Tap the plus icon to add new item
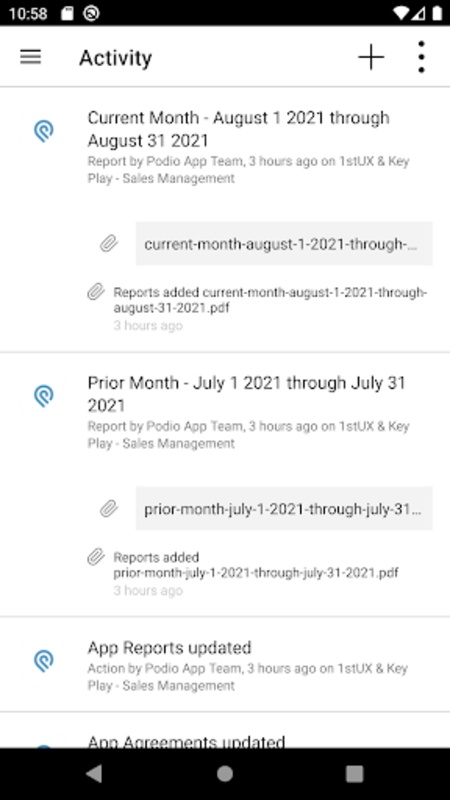This screenshot has height=800, width=450. tap(371, 57)
